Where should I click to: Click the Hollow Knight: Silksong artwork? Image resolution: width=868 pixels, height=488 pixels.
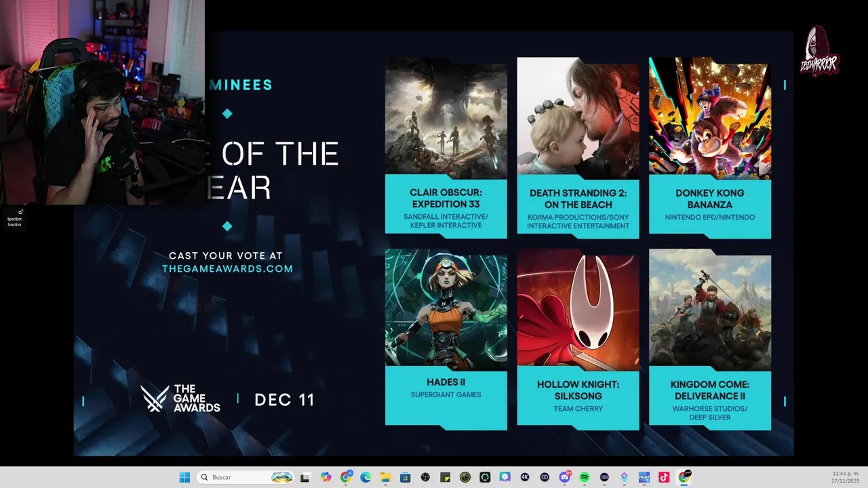(578, 311)
